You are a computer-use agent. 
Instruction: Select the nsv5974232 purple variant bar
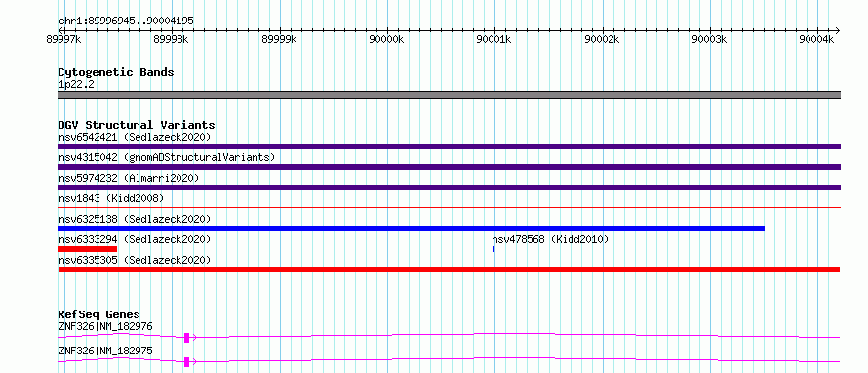[449, 187]
